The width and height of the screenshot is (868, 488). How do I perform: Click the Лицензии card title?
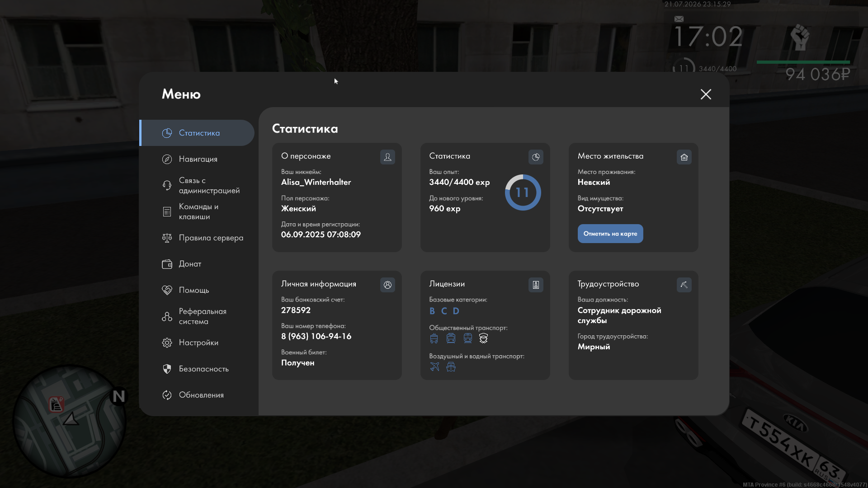447,284
